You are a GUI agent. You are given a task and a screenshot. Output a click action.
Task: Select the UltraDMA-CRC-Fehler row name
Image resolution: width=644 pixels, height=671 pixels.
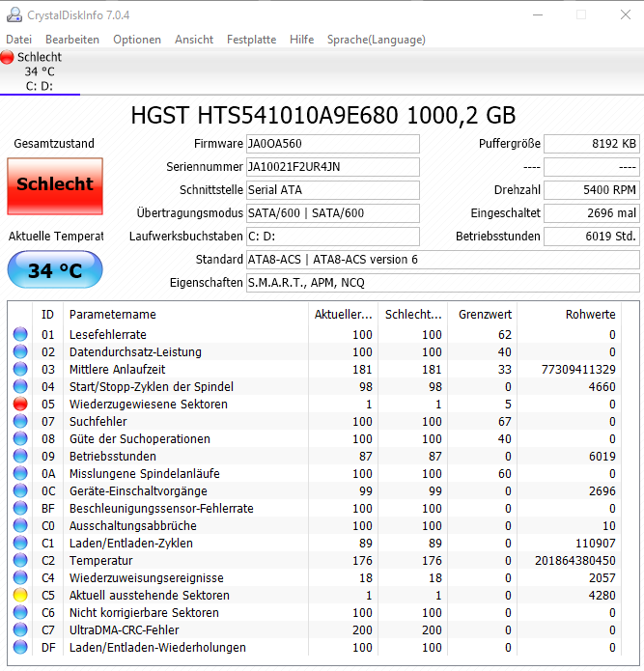(125, 629)
